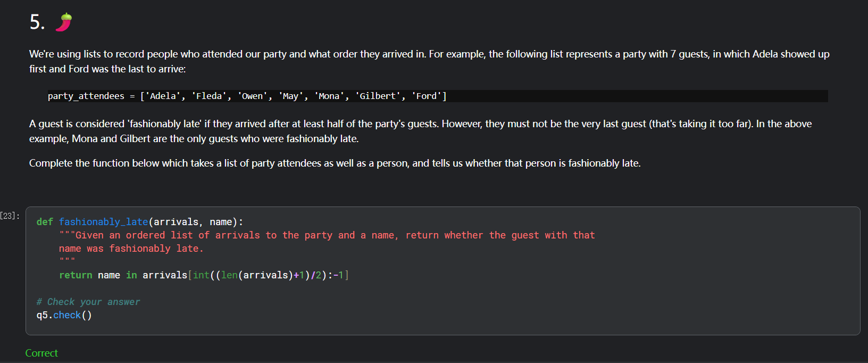868x363 pixels.
Task: Click the "def" keyword in the code cell
Action: coord(45,222)
